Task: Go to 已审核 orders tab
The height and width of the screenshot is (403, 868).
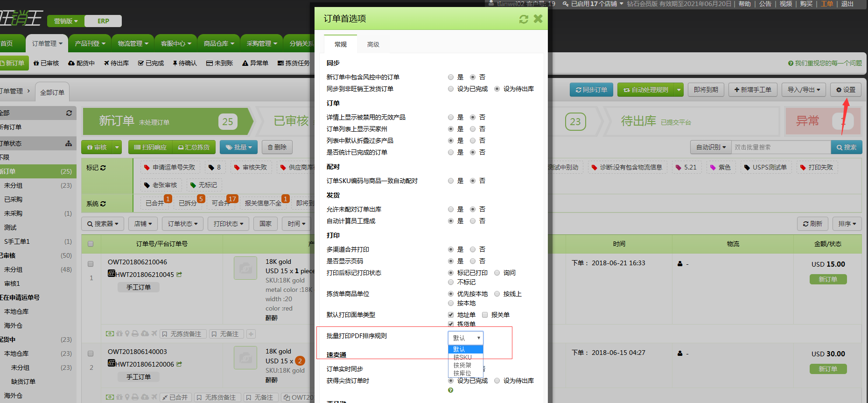Action: [x=46, y=63]
